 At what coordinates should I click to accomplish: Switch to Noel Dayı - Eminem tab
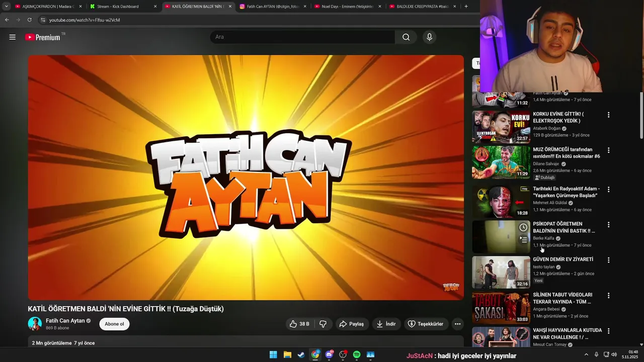tap(347, 7)
